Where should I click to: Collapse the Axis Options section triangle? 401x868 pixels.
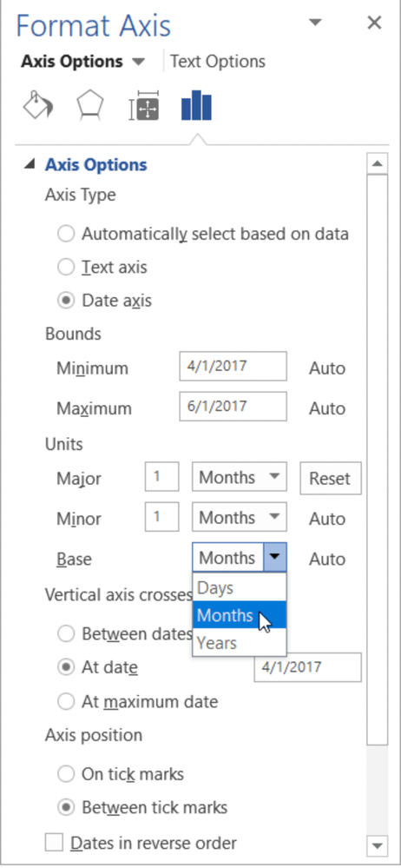pyautogui.click(x=31, y=164)
